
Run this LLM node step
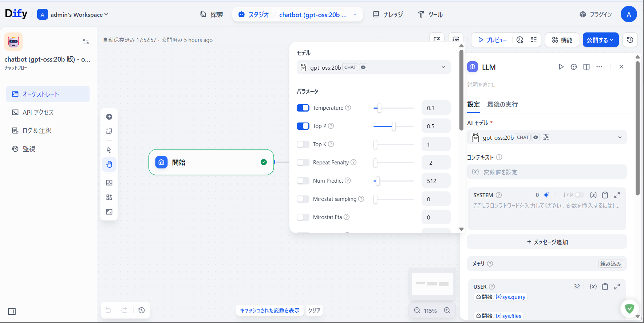561,67
